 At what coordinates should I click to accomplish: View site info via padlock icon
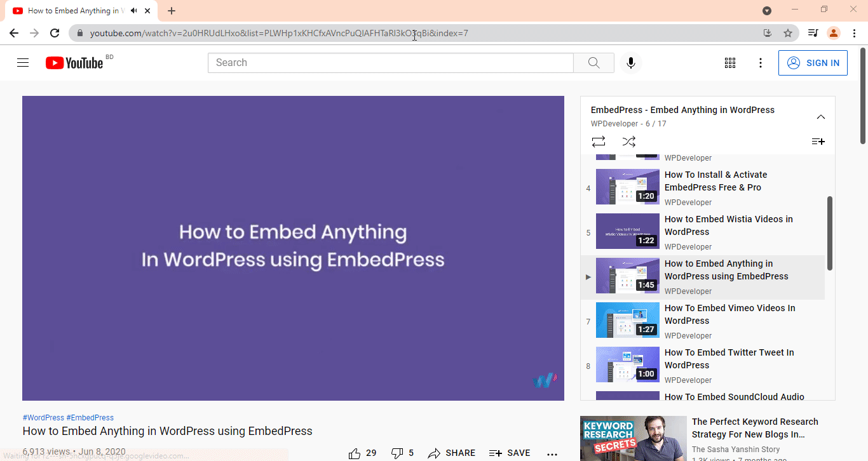coord(80,33)
